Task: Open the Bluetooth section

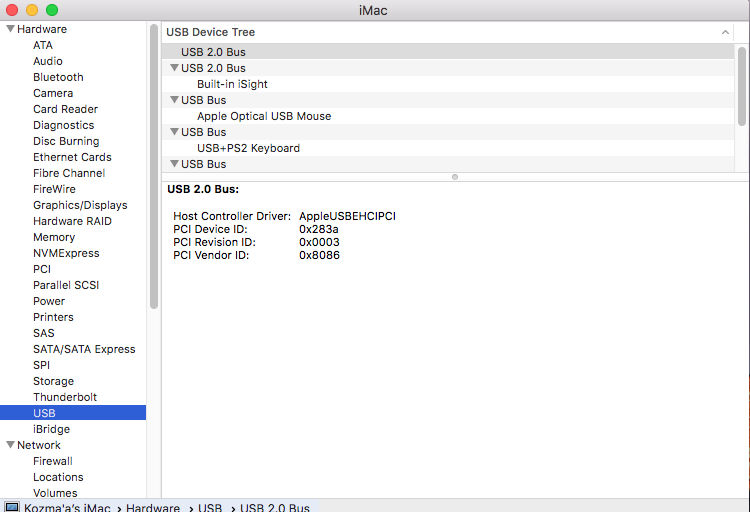Action: point(58,77)
